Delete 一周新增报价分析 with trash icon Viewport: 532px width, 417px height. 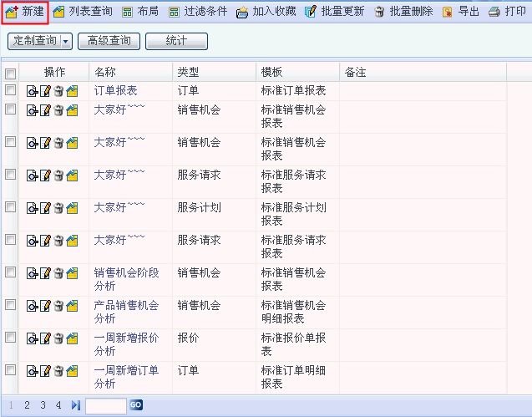[59, 338]
